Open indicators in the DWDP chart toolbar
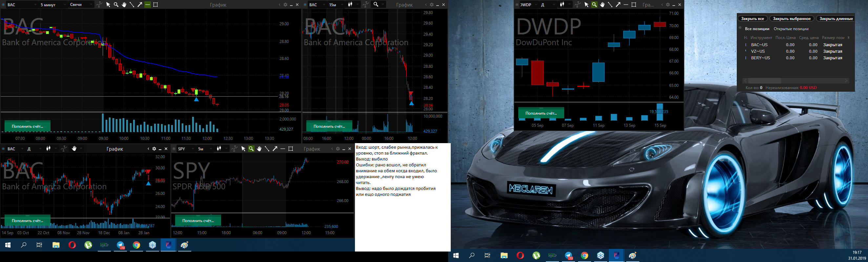This screenshot has height=262, width=868. pyautogui.click(x=578, y=5)
